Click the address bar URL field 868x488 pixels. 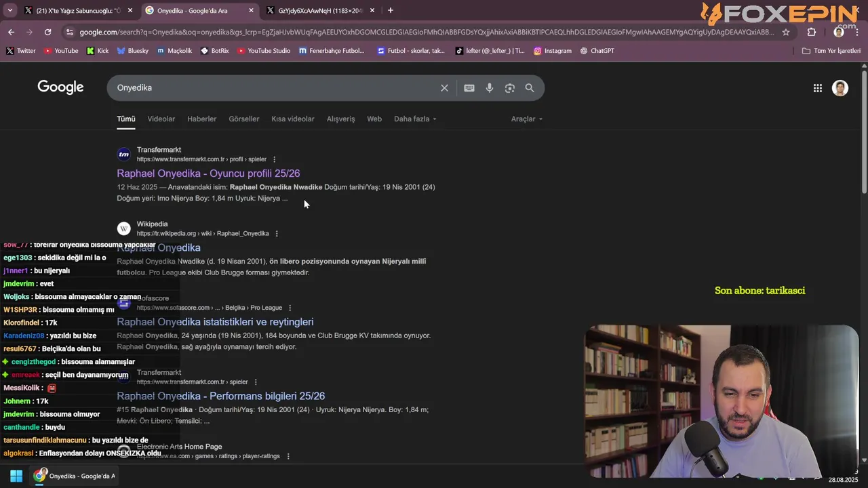pyautogui.click(x=426, y=32)
